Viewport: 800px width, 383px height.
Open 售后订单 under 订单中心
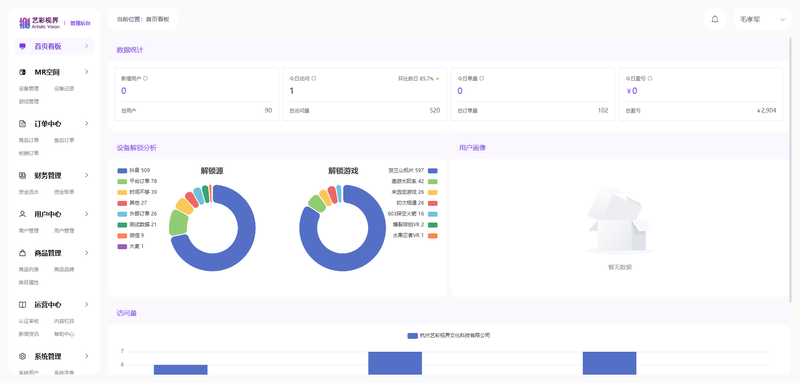pos(64,140)
